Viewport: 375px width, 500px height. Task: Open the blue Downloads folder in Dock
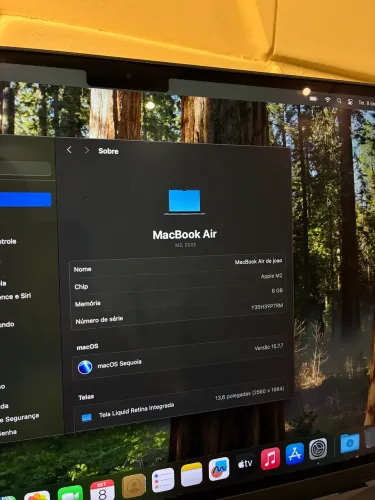point(350,443)
